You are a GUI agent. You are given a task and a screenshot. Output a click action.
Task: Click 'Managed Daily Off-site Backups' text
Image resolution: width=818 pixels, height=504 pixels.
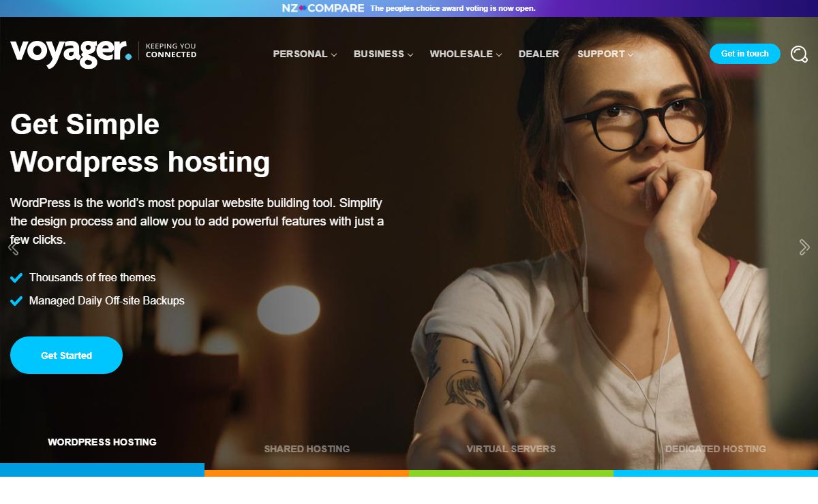pyautogui.click(x=107, y=300)
